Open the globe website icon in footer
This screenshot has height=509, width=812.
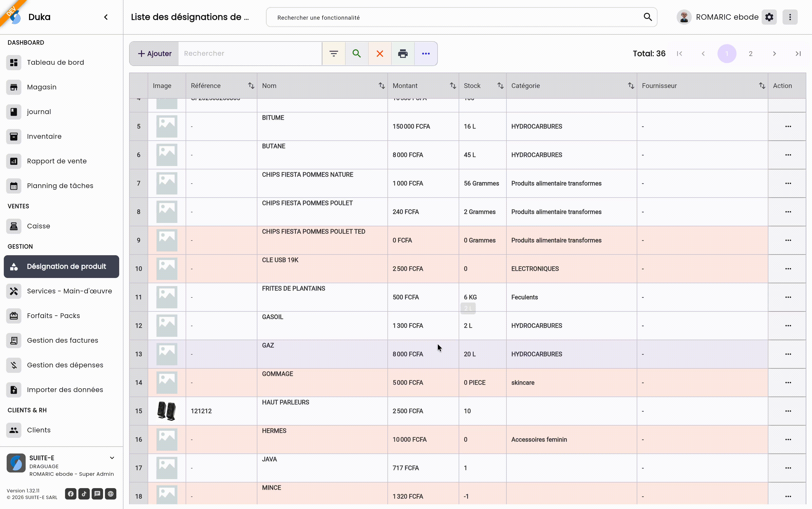point(110,494)
